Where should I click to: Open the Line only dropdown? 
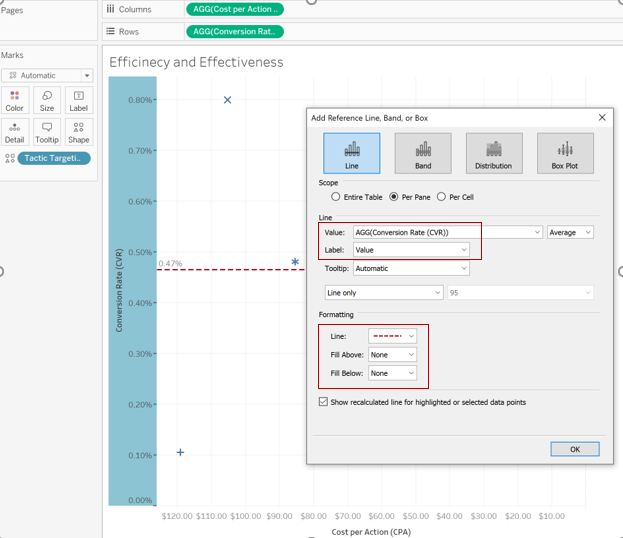click(384, 293)
